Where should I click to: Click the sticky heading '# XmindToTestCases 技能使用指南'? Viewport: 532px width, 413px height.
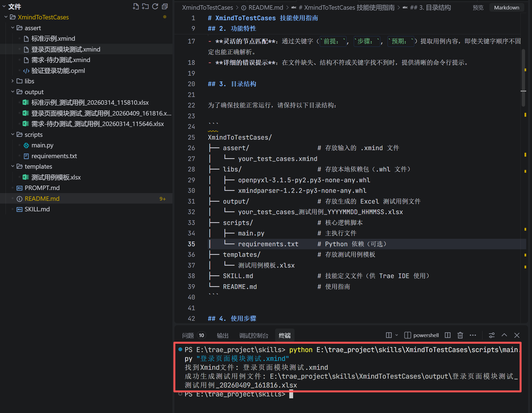263,18
